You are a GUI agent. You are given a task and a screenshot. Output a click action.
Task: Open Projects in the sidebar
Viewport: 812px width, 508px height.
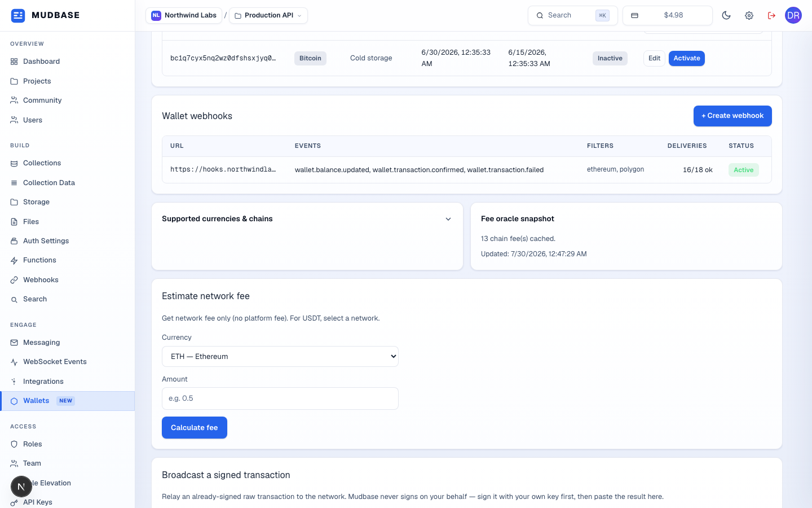pyautogui.click(x=68, y=81)
